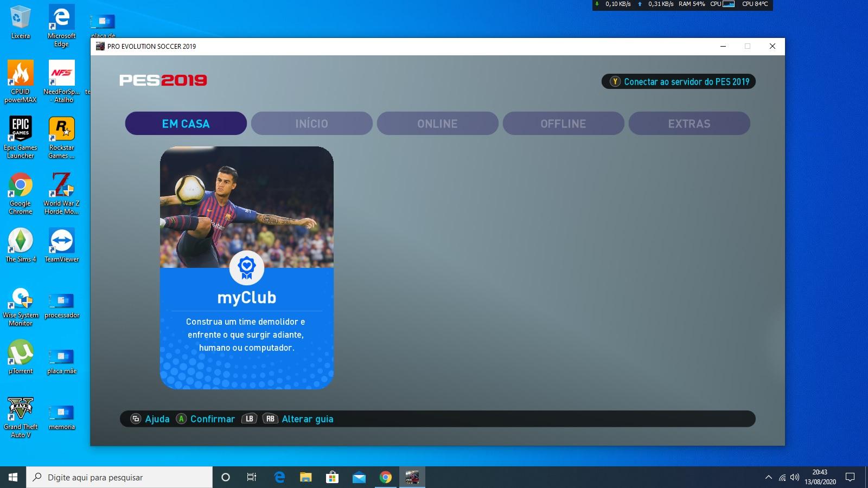This screenshot has height=488, width=868.
Task: Open Task View in the taskbar
Action: pyautogui.click(x=252, y=477)
